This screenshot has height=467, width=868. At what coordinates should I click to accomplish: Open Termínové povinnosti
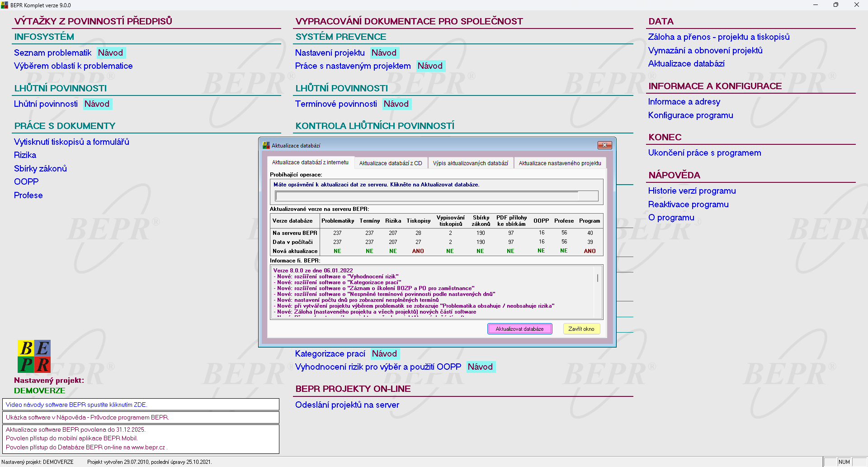336,104
